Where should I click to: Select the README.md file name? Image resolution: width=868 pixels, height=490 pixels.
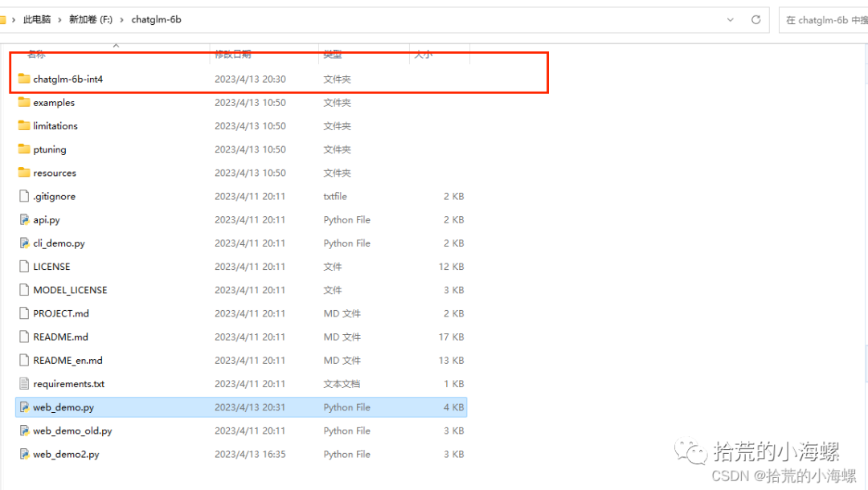(61, 337)
